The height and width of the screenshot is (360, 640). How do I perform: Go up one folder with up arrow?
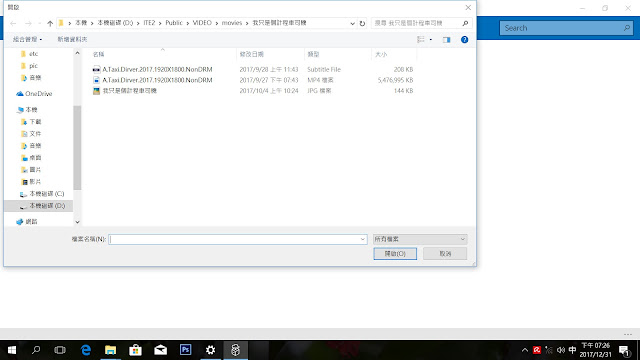(x=50, y=23)
